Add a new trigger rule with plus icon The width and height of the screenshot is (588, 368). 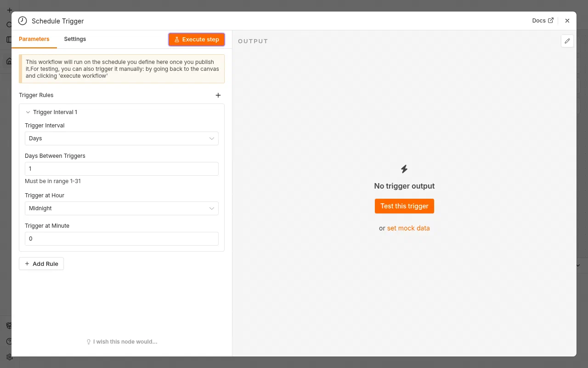218,95
